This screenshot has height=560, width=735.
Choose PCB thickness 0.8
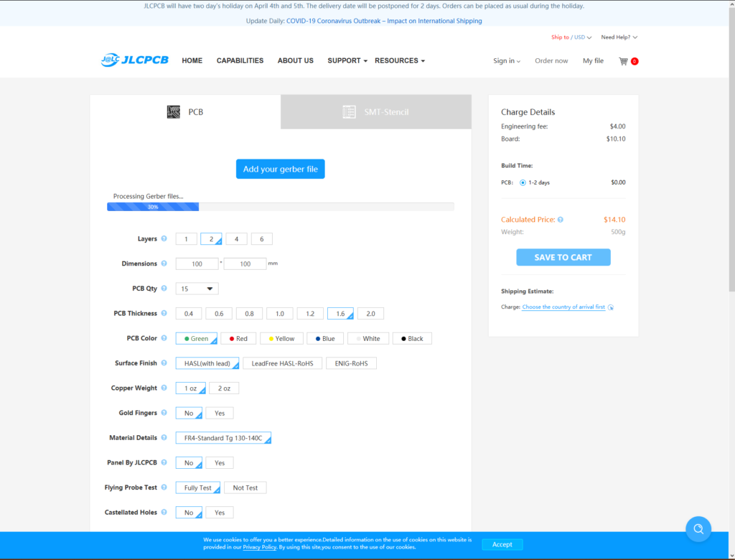[249, 313]
